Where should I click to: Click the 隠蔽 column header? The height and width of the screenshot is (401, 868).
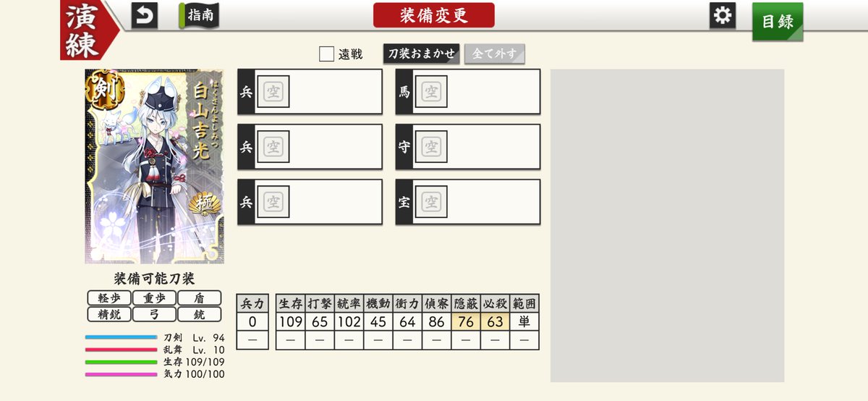click(466, 304)
